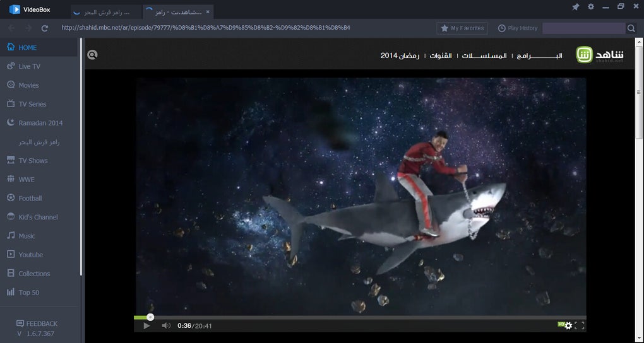Open TV Shows in the sidebar
The width and height of the screenshot is (644, 343).
point(39,160)
